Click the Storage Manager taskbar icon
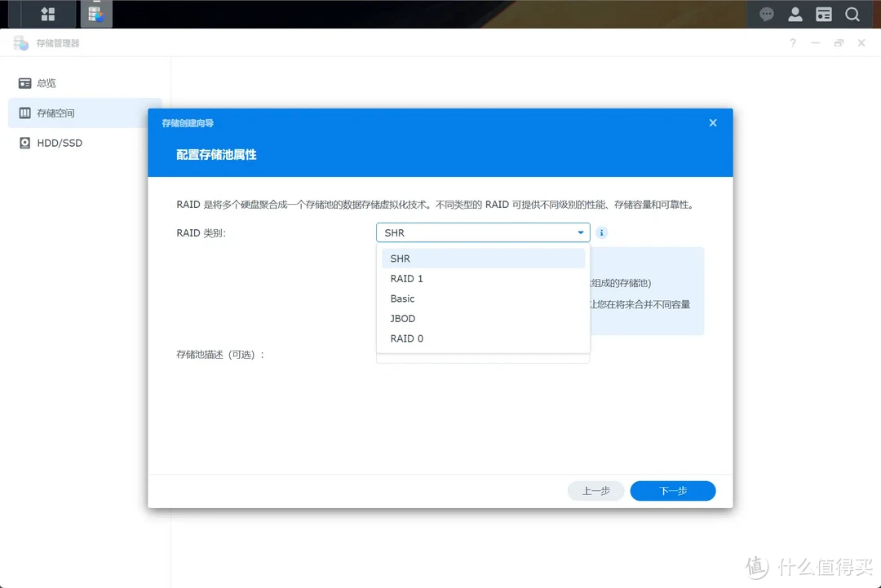 (x=96, y=14)
